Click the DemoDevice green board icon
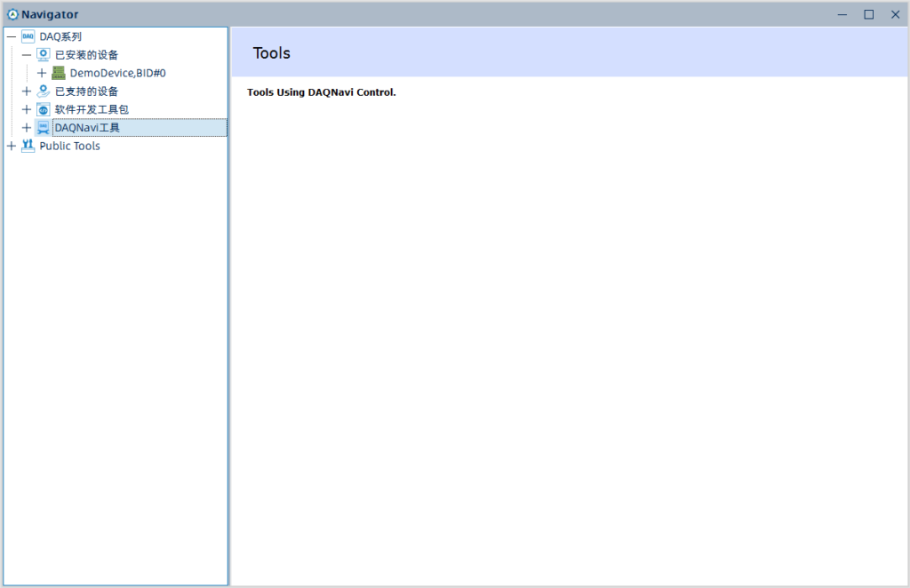The image size is (910, 588). 58,73
